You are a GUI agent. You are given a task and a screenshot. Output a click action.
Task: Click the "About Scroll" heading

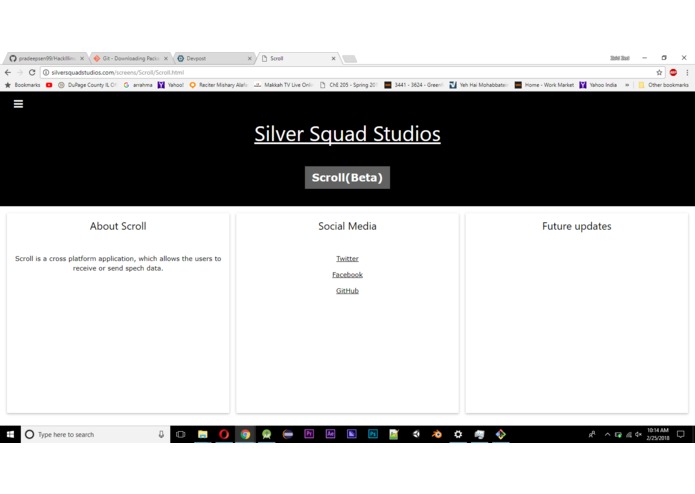[118, 226]
